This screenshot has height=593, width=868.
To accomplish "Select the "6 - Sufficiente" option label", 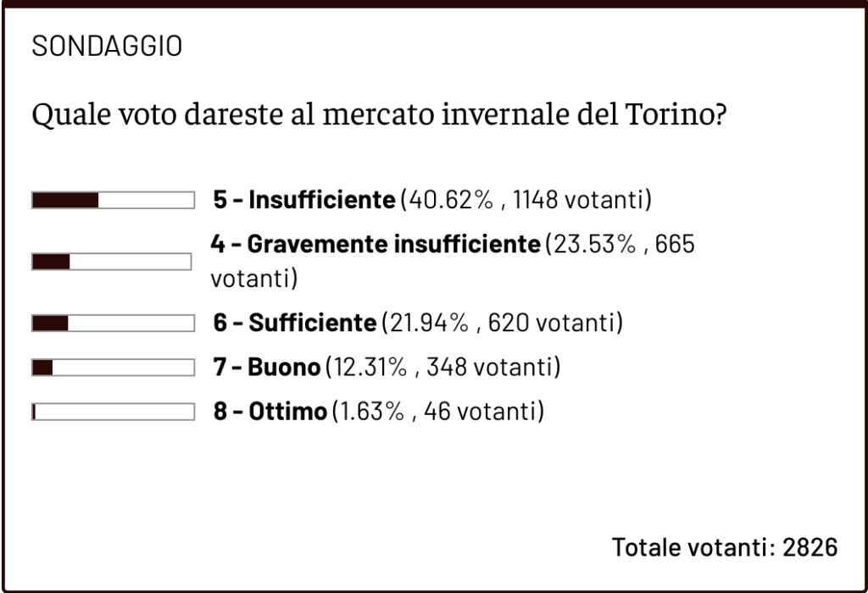I will point(294,323).
